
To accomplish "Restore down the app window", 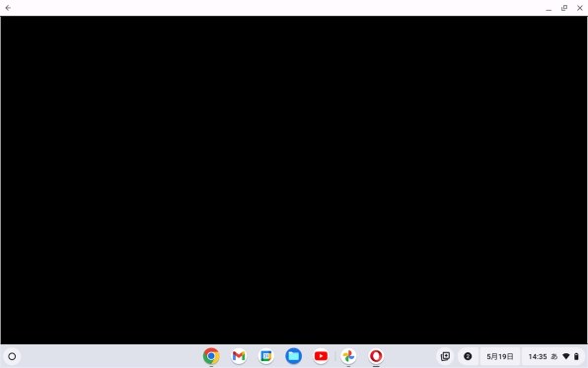I will point(564,8).
